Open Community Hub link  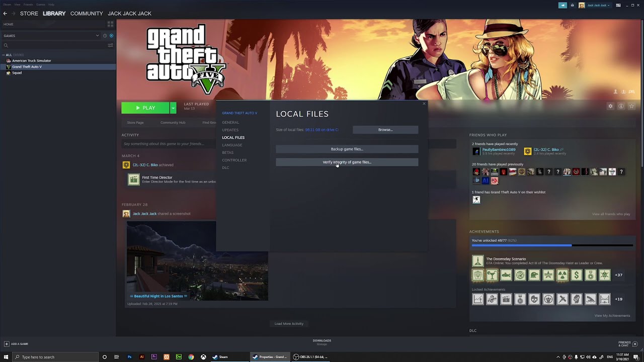[173, 123]
